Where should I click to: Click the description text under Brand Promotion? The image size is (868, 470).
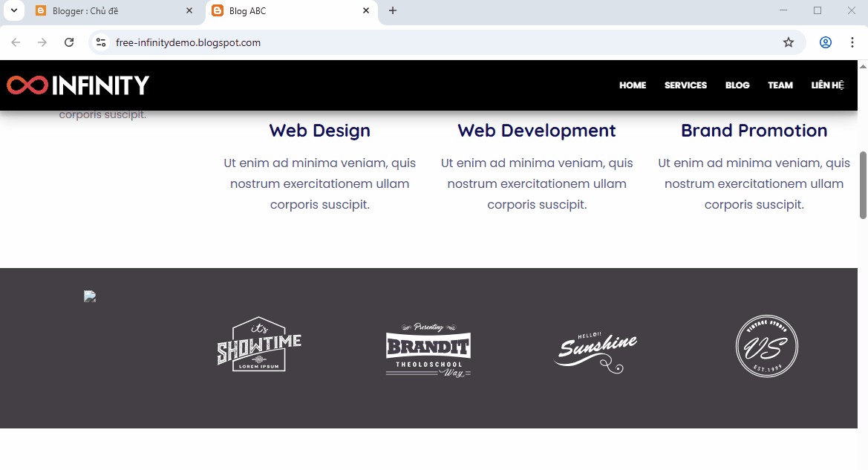(754, 184)
